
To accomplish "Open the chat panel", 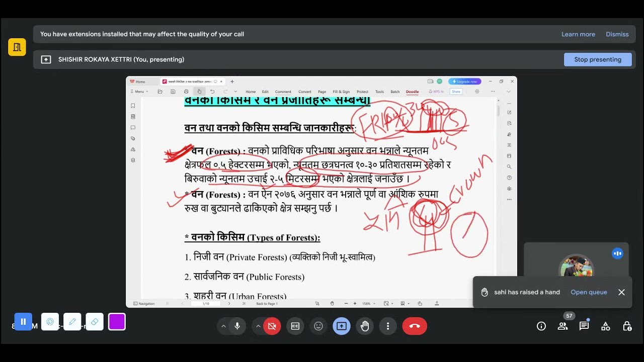I will [584, 326].
